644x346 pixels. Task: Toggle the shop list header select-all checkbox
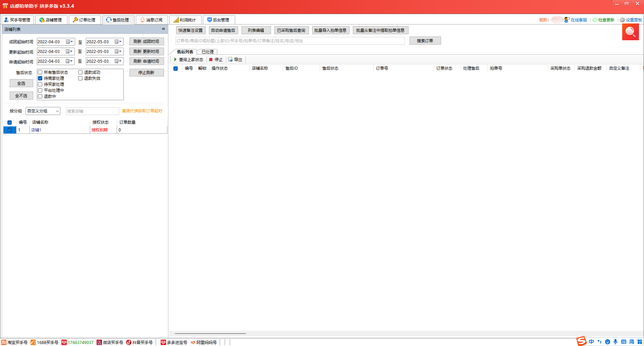[10, 122]
